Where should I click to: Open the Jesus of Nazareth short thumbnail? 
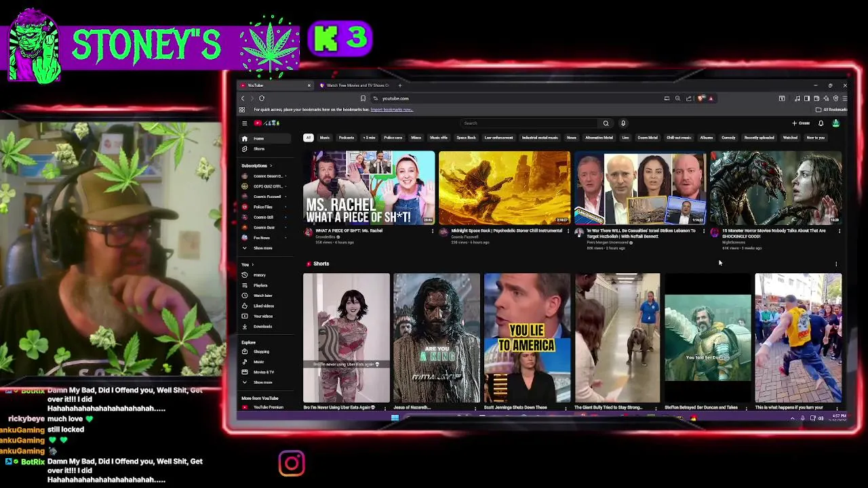pyautogui.click(x=437, y=338)
